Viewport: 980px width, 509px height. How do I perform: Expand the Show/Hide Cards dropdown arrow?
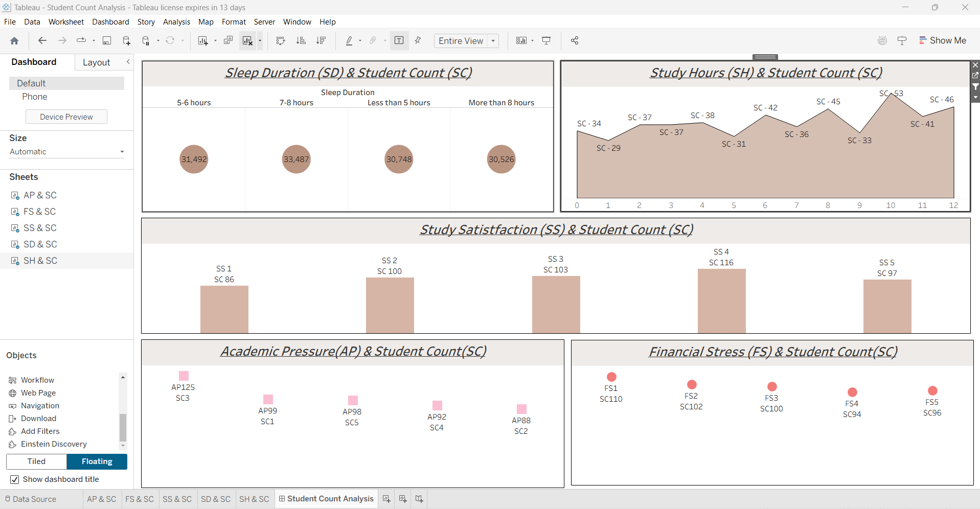pos(533,41)
